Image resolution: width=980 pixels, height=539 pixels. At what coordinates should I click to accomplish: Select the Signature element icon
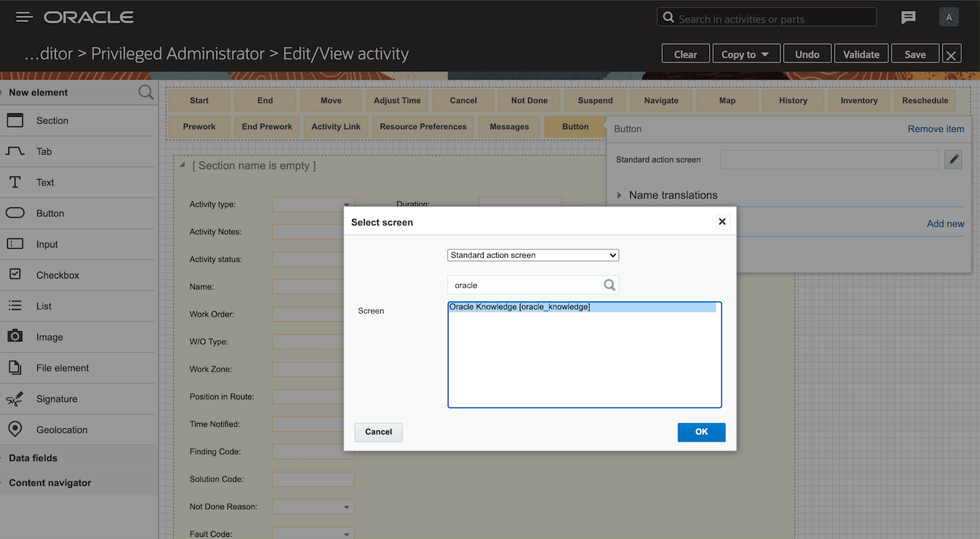[x=15, y=399]
